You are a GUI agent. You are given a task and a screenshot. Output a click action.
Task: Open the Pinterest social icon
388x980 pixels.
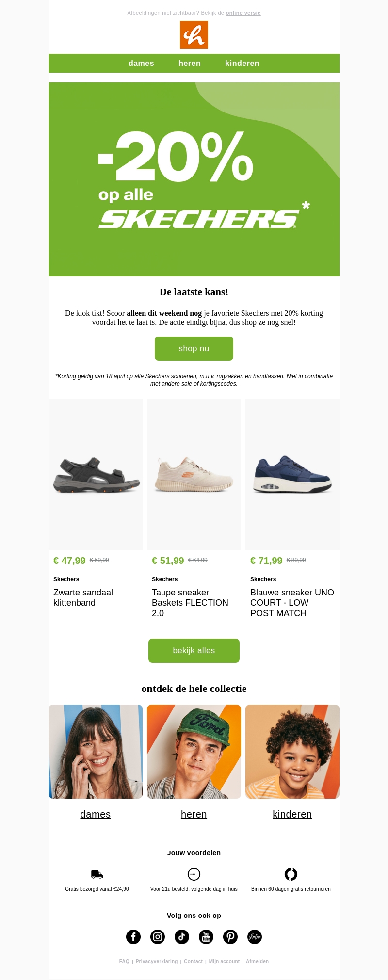point(230,937)
